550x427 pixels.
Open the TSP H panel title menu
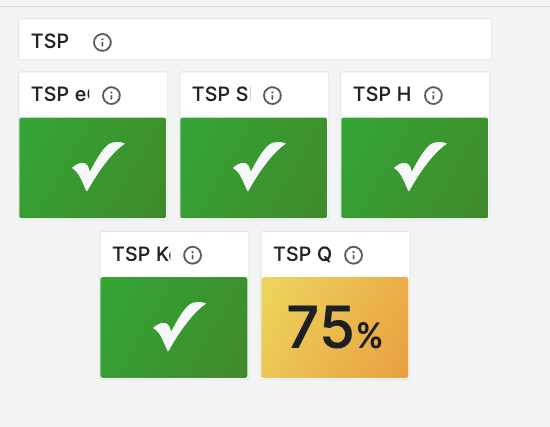[x=382, y=94]
